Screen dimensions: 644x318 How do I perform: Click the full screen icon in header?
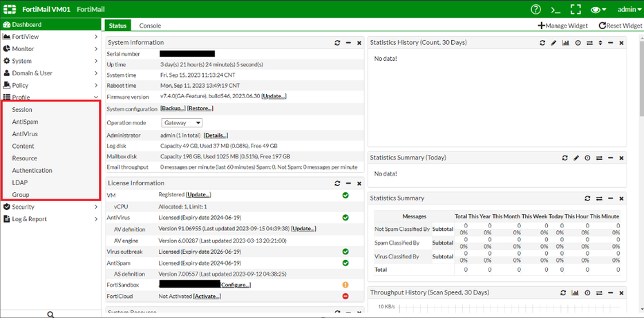(x=576, y=10)
